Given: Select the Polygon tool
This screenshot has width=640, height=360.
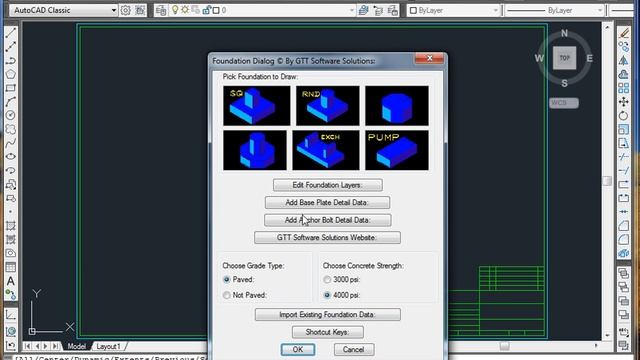Looking at the screenshot, I should (x=11, y=74).
